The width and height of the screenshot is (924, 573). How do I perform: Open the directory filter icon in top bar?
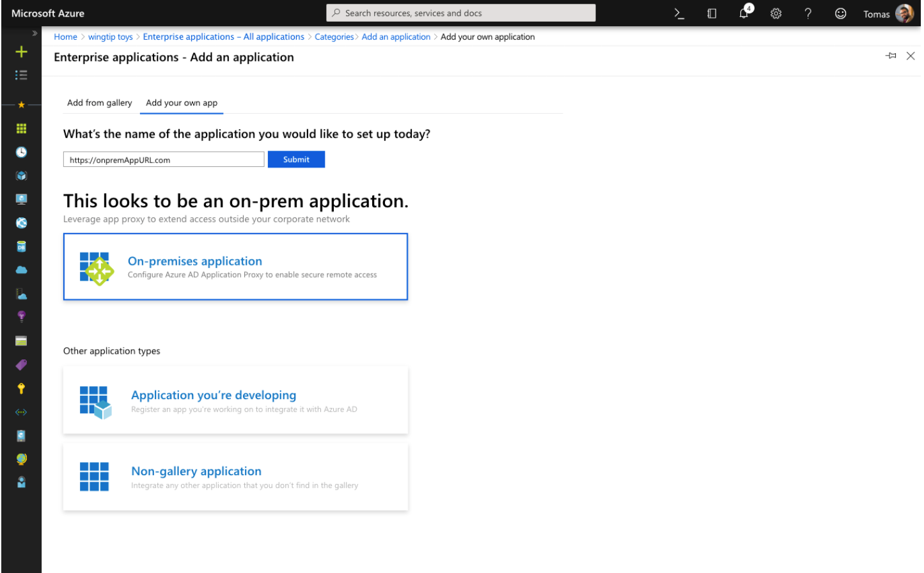[x=712, y=13]
